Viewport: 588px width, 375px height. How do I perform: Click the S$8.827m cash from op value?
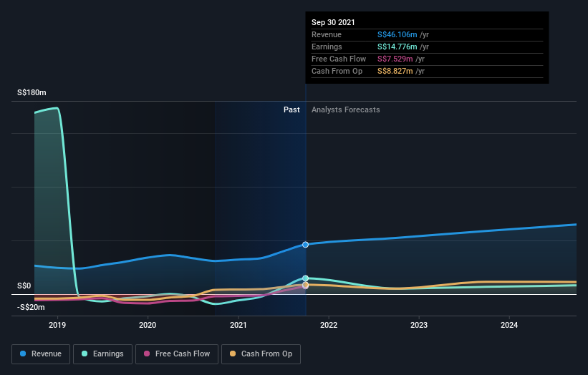(x=395, y=71)
